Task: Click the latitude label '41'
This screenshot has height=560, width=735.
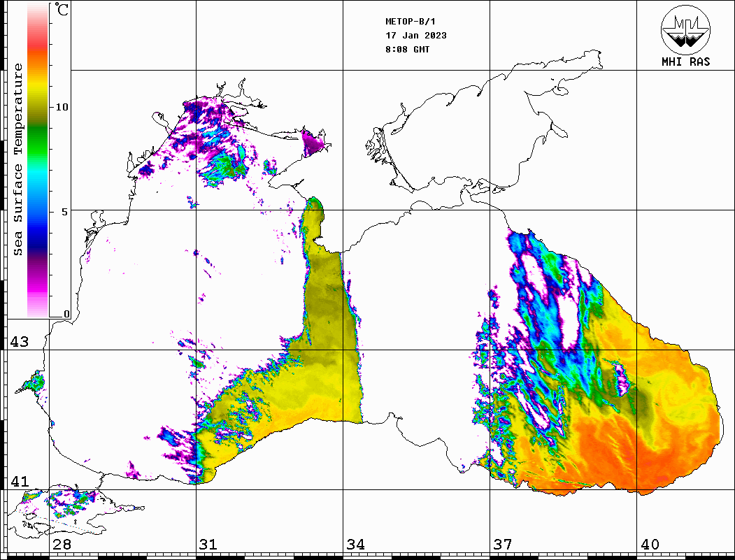Action: [x=20, y=482]
